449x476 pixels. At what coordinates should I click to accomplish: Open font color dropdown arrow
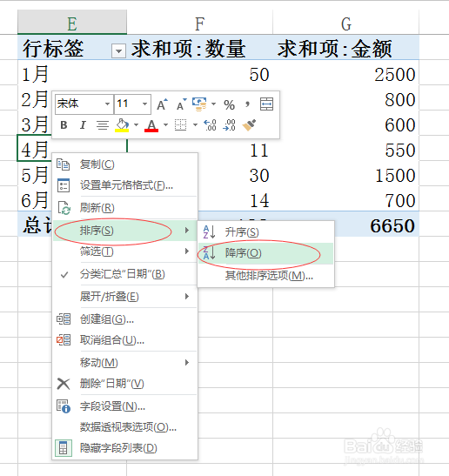[x=165, y=124]
